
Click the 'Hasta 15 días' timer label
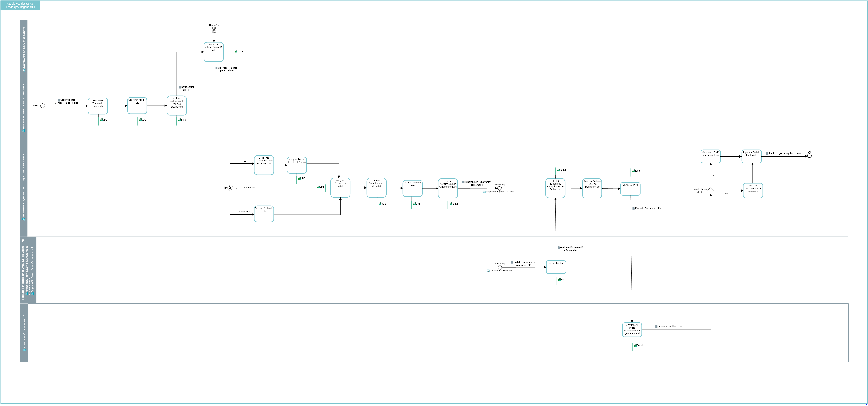point(214,26)
